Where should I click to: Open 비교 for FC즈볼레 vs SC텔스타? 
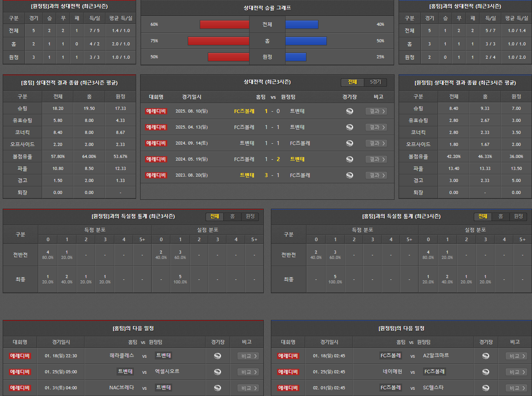[x=516, y=388]
